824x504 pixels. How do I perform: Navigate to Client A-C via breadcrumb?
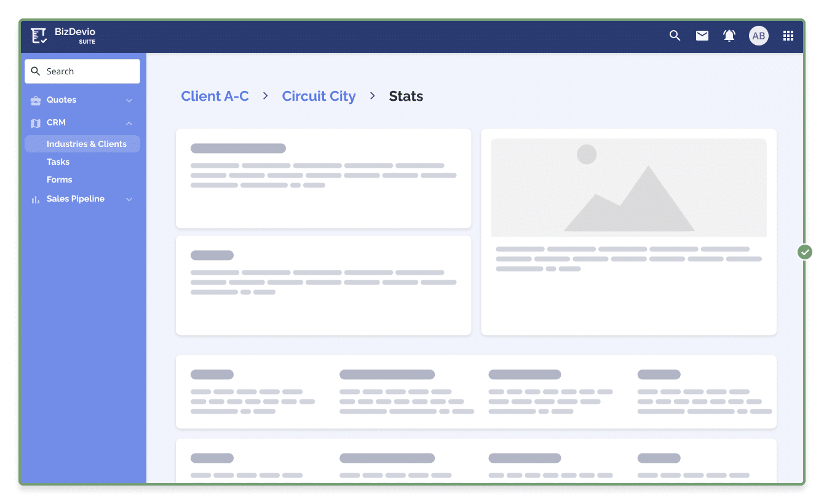tap(215, 96)
